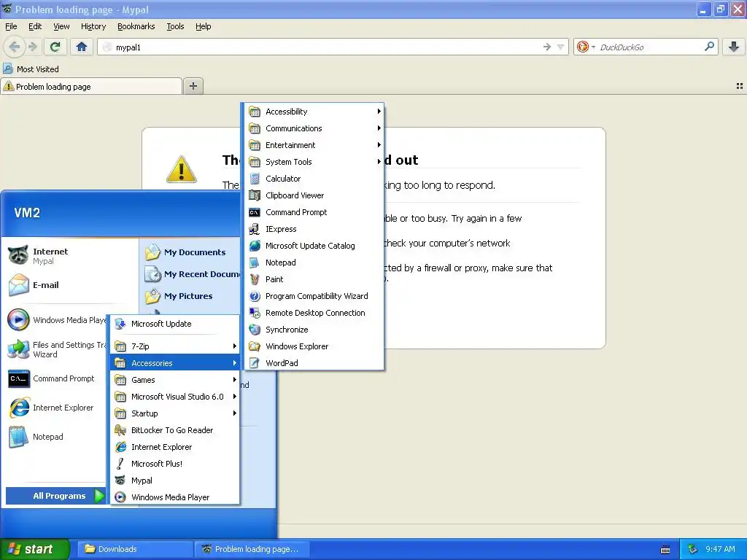747x560 pixels.
Task: Open the address bar history dropdown
Action: (x=561, y=47)
